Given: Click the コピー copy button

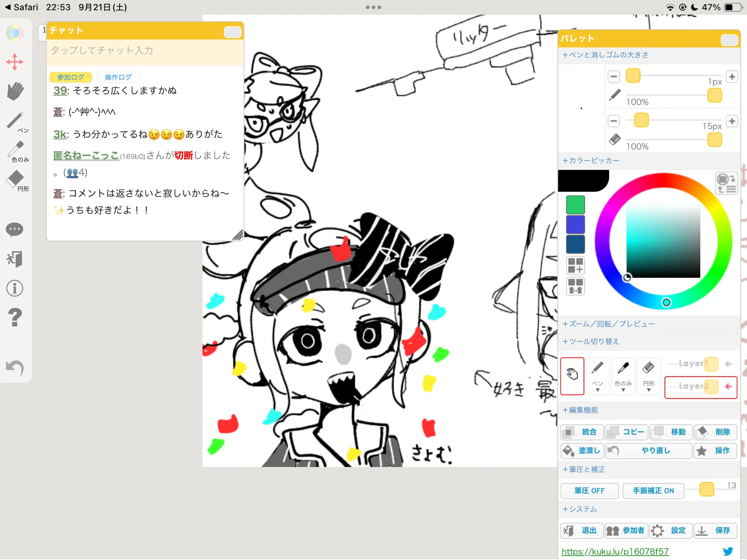Looking at the screenshot, I should (627, 432).
